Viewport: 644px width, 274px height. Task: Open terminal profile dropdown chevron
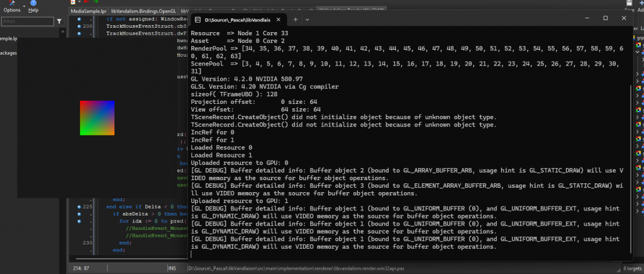point(308,20)
